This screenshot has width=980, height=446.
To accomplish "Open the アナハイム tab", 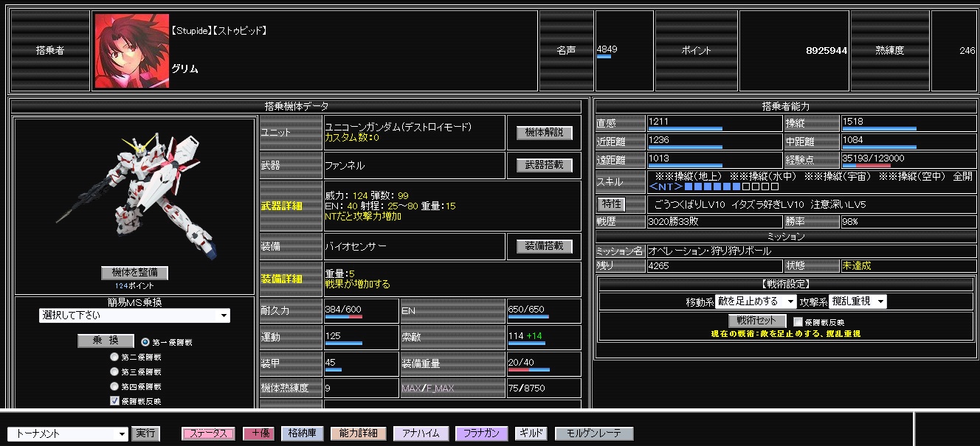I will click(x=421, y=434).
